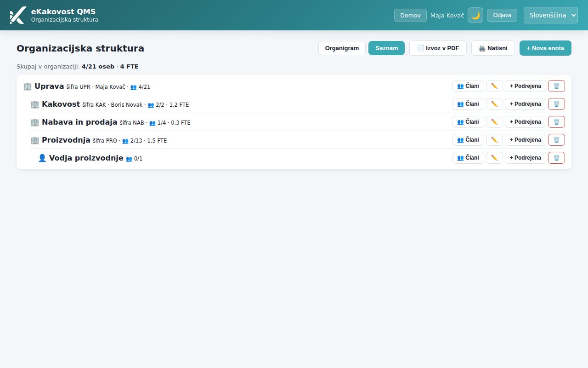Image resolution: width=588 pixels, height=368 pixels.
Task: Click the Kakovost building icon
Action: click(35, 104)
